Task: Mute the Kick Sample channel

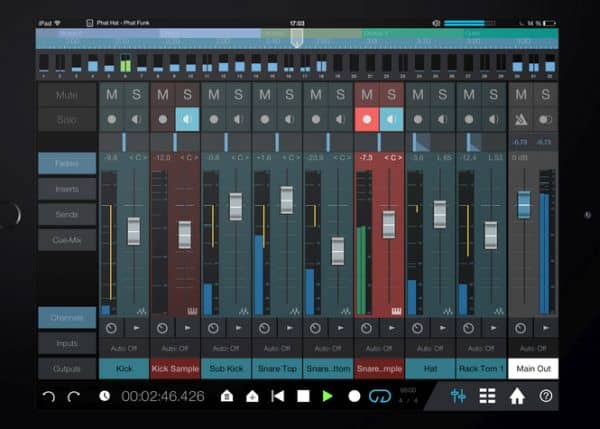Action: click(x=163, y=95)
